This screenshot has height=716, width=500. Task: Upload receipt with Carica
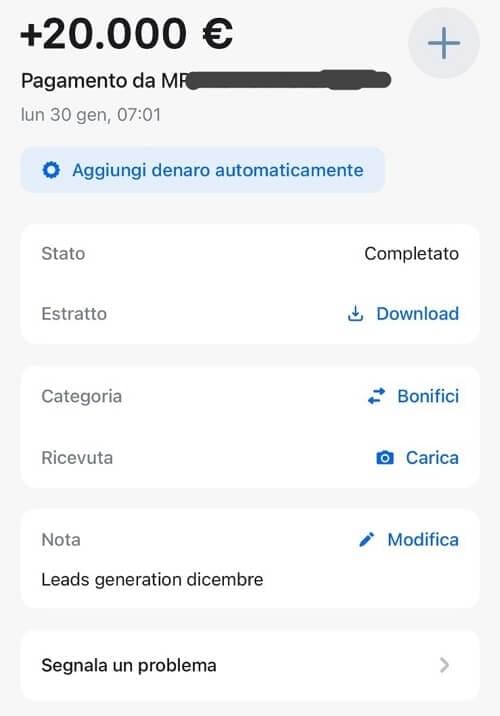(x=432, y=458)
